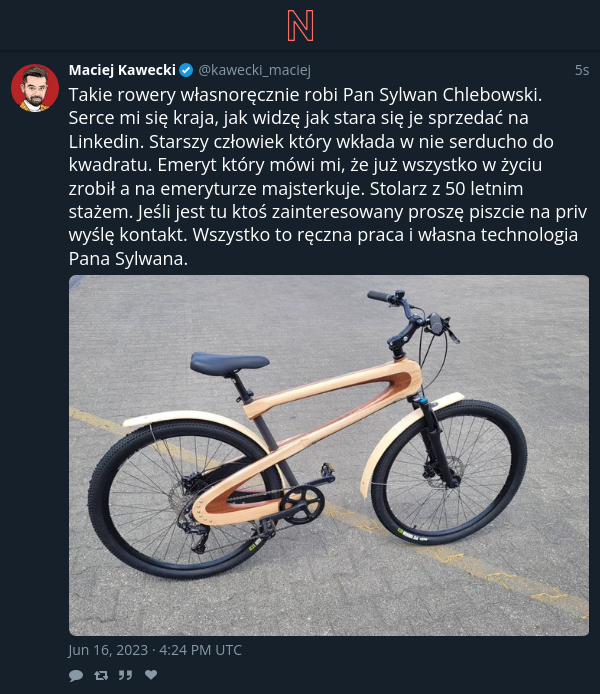600x694 pixels.
Task: Click the tweet text about Pan Sylwan
Action: (328, 177)
